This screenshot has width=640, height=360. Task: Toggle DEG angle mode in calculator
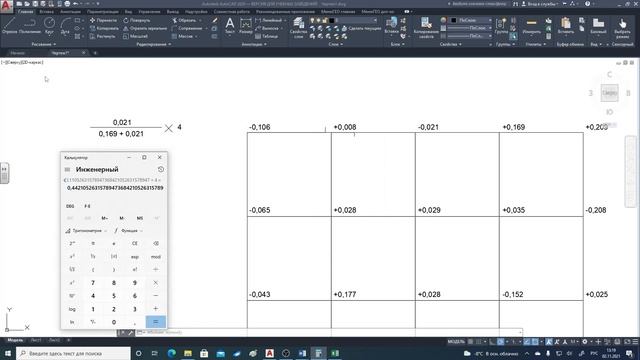point(70,206)
